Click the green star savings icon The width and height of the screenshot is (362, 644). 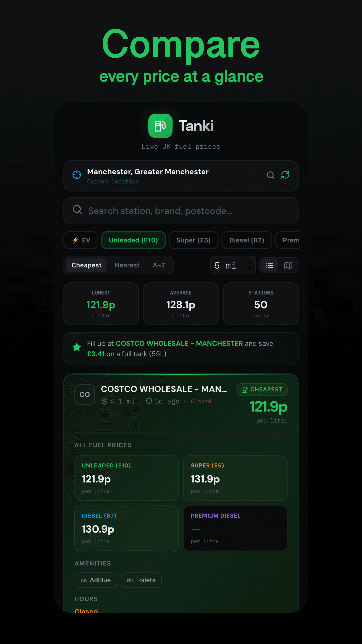click(77, 347)
